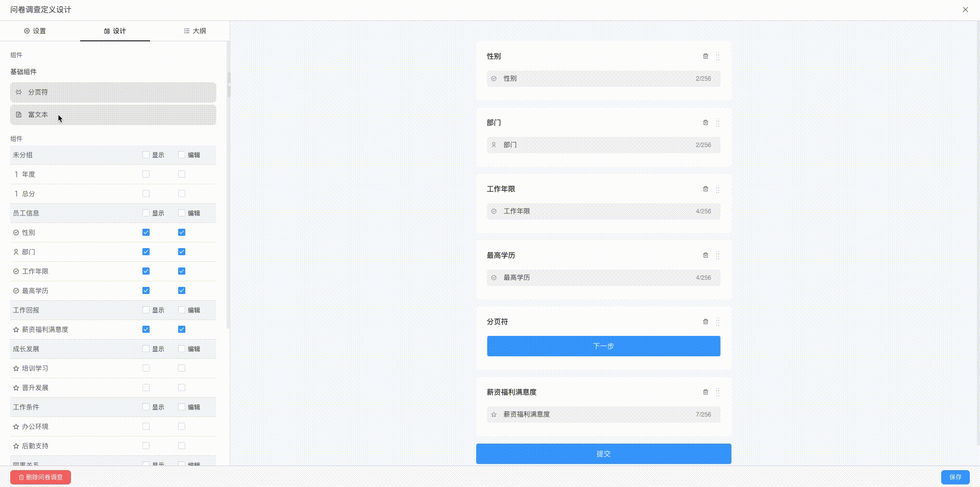Click the 工作年限 input field in preview
This screenshot has width=980, height=487.
coord(603,211)
